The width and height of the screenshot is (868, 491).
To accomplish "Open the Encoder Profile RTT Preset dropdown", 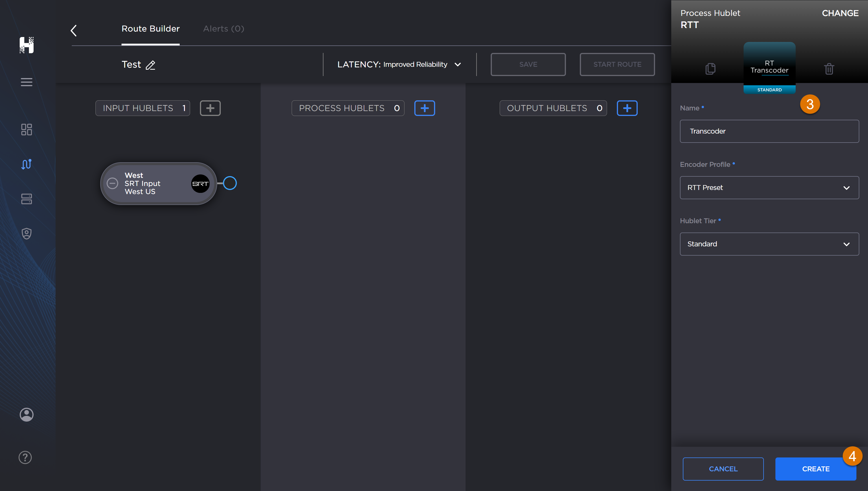I will click(x=769, y=187).
